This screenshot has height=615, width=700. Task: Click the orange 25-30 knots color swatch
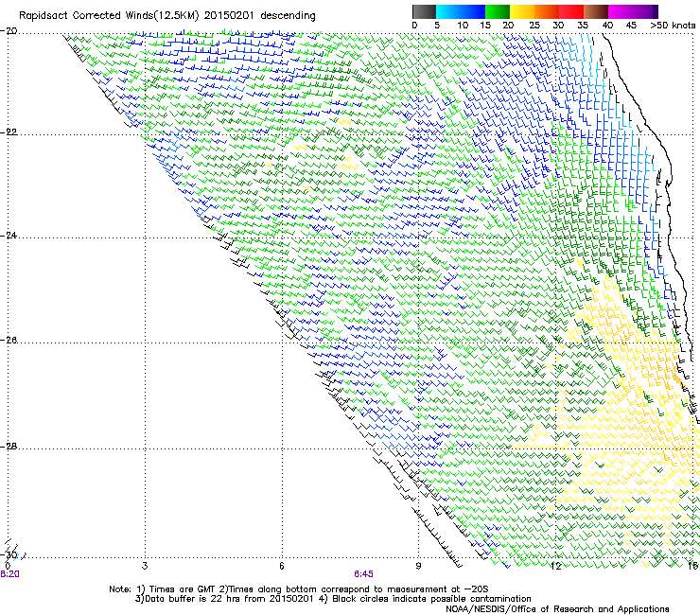tap(547, 11)
